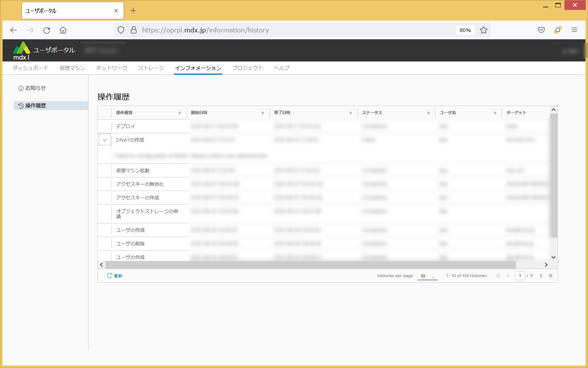This screenshot has width=588, height=368.
Task: Go to previous history page
Action: (x=508, y=276)
